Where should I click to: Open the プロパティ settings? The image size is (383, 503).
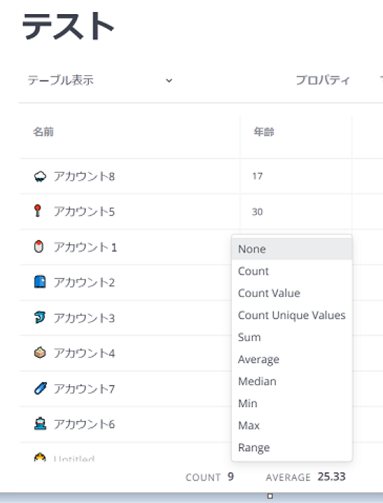click(322, 80)
